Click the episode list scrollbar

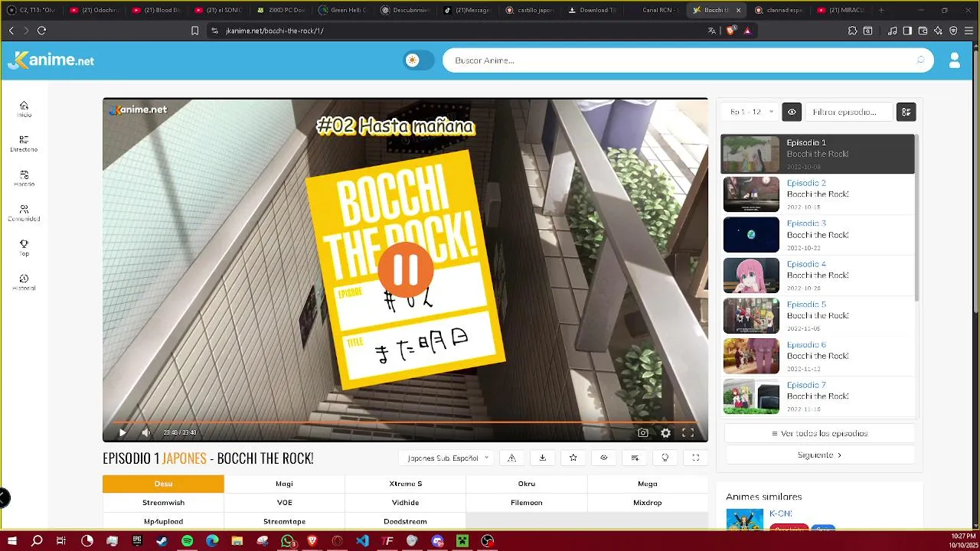point(916,217)
